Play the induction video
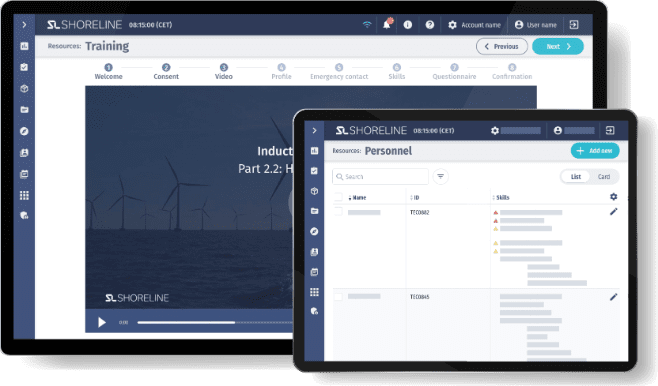The image size is (658, 386). point(102,322)
